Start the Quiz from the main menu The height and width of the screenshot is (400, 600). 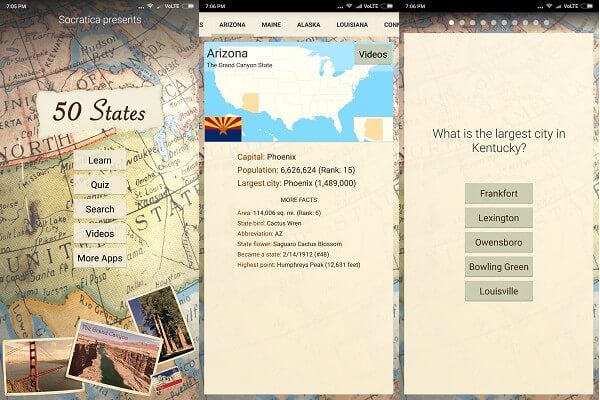pos(99,185)
